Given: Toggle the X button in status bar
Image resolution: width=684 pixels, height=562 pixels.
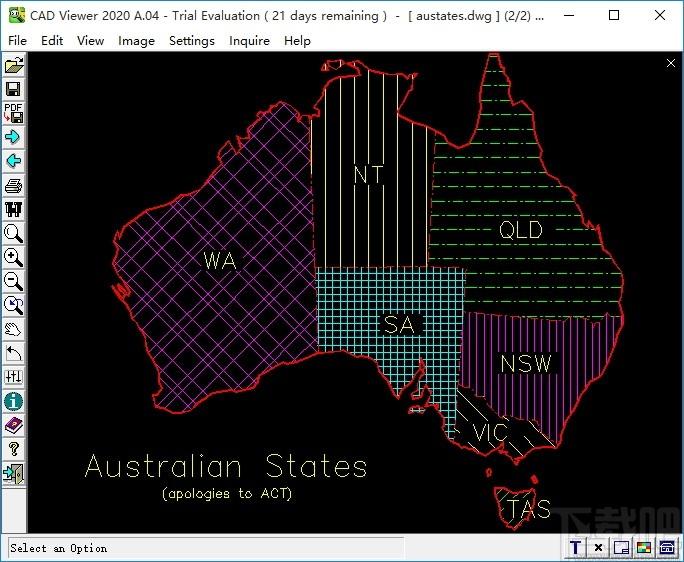Looking at the screenshot, I should click(x=598, y=547).
